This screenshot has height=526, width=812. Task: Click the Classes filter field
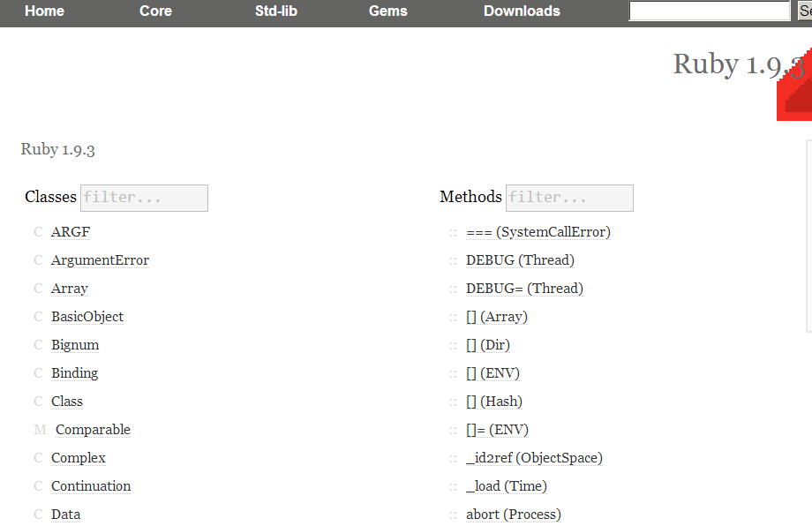coord(144,198)
